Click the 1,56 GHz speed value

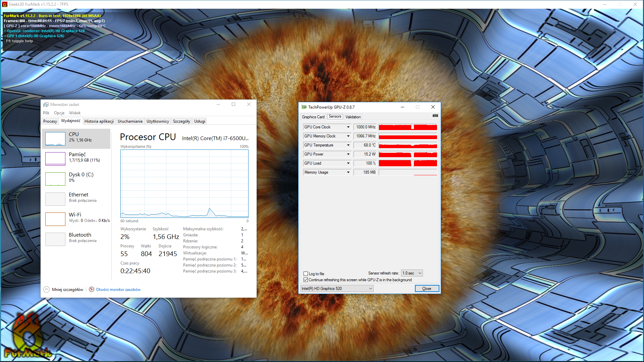point(166,237)
